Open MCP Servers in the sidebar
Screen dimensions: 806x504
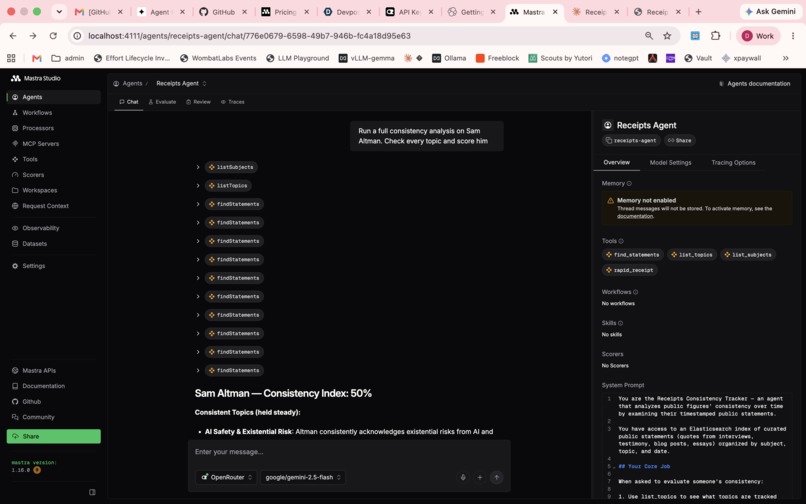[53, 143]
